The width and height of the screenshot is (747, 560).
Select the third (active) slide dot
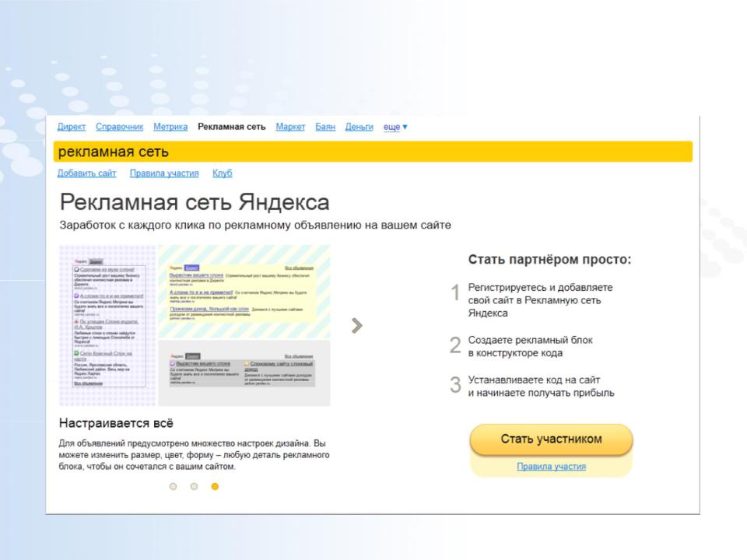215,486
